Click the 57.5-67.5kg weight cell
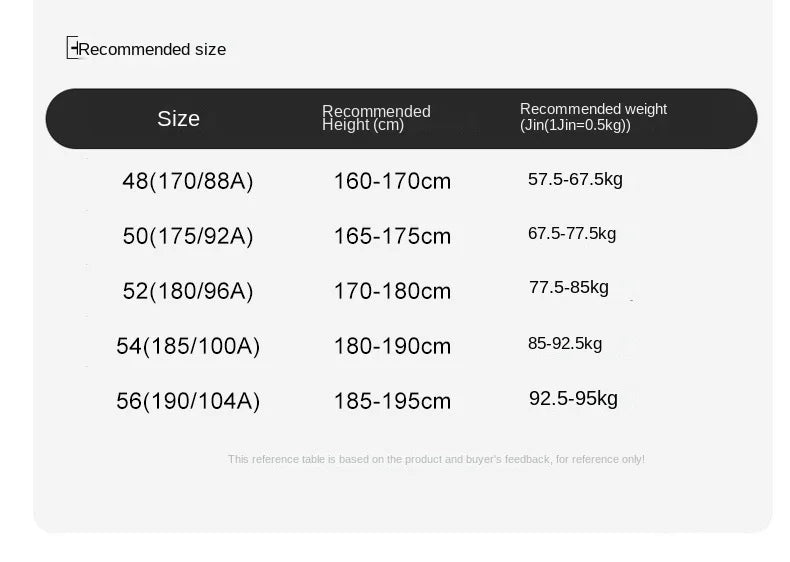The image size is (790, 562). (575, 179)
